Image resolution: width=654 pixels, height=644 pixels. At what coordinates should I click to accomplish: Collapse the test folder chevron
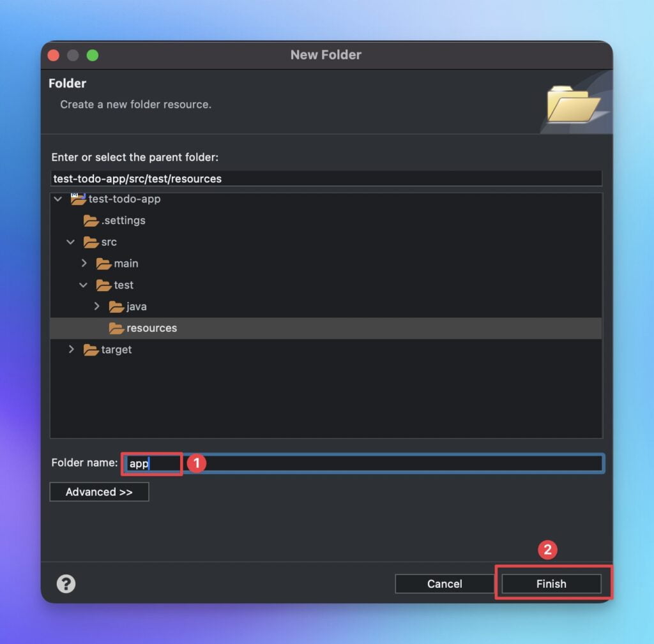(84, 285)
